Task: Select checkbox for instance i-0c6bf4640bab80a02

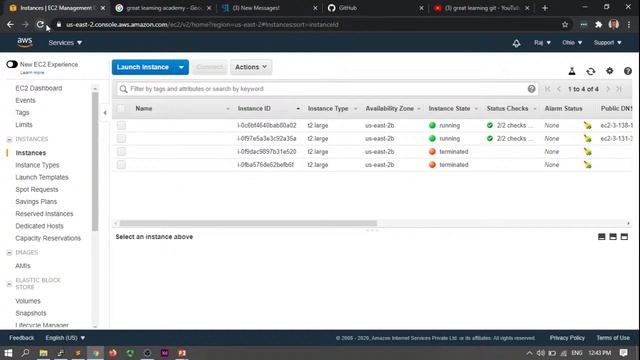Action: [x=121, y=125]
